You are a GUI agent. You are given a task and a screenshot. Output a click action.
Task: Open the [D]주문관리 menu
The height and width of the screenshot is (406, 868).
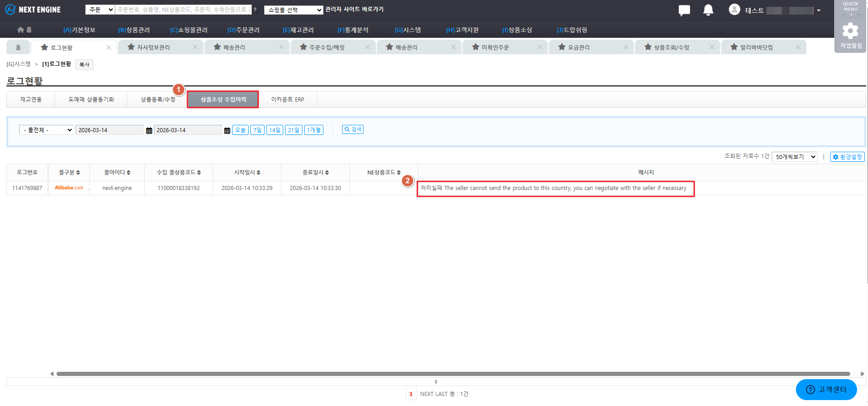point(243,30)
